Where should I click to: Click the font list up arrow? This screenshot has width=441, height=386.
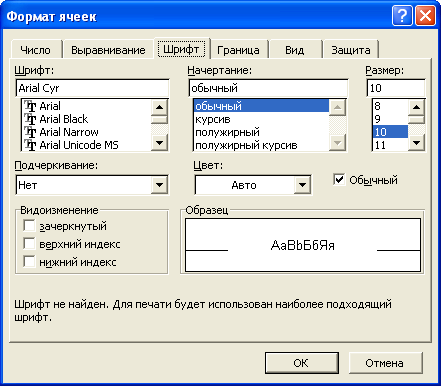click(159, 107)
